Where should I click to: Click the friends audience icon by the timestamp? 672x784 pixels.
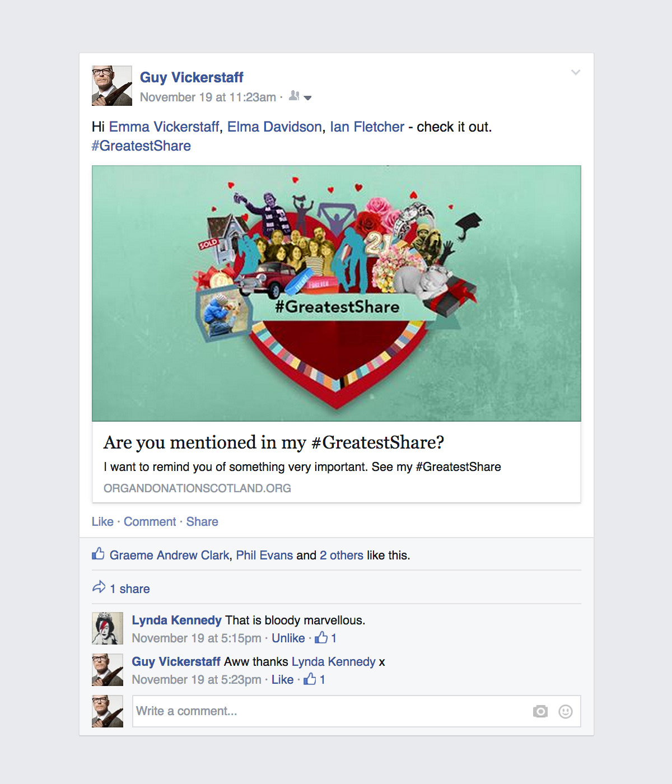click(x=294, y=96)
